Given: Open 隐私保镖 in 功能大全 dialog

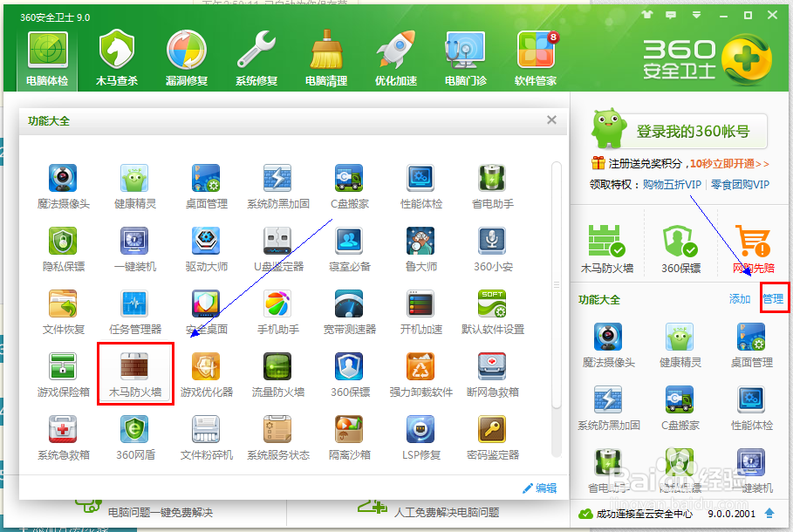Looking at the screenshot, I should click(63, 249).
